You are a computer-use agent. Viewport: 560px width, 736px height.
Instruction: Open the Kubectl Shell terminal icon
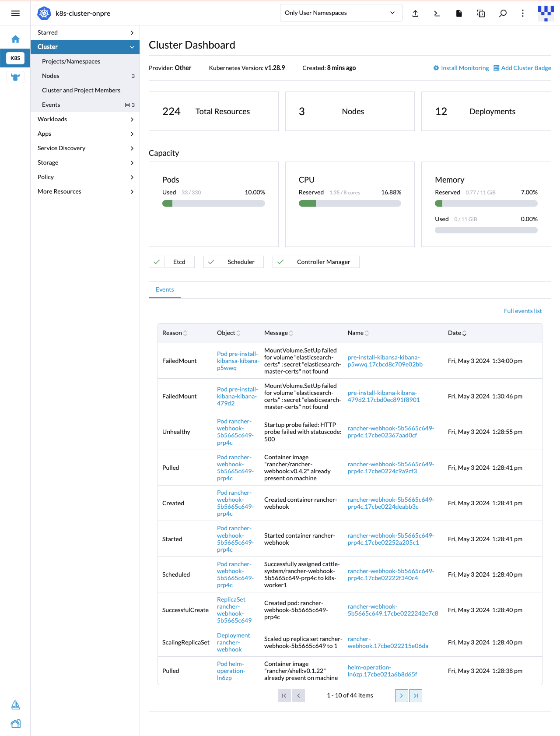[437, 13]
